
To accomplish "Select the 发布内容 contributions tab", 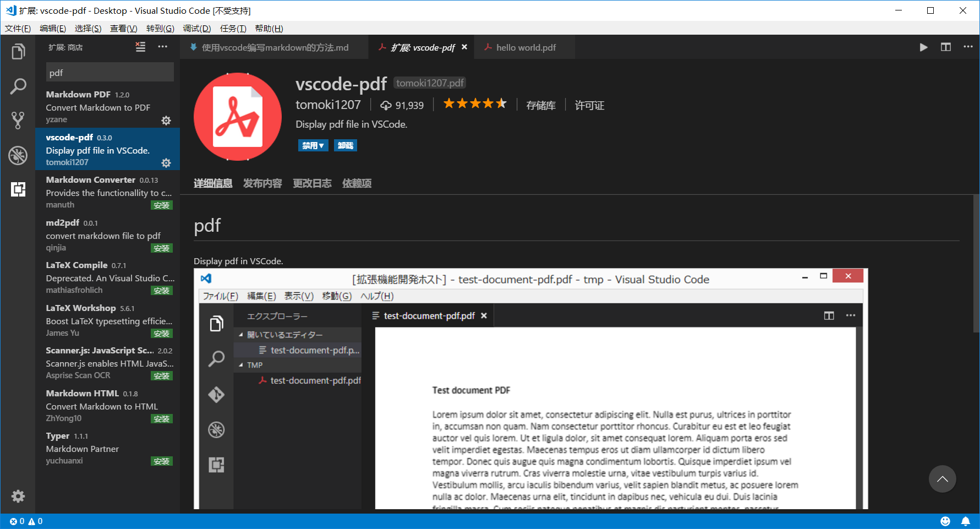I will pyautogui.click(x=262, y=183).
